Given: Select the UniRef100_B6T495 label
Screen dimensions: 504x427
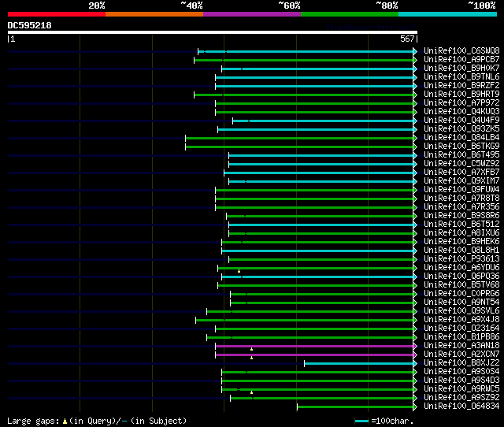Looking at the screenshot, I should click(461, 154).
